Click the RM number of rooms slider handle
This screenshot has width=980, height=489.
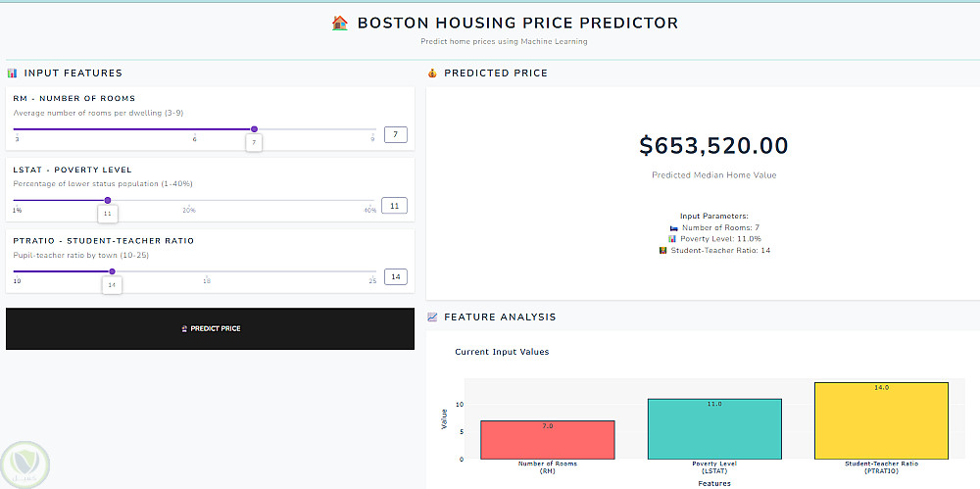(254, 129)
